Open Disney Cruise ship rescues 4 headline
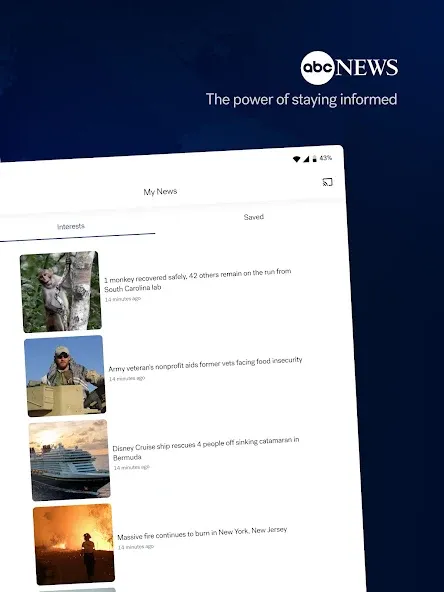This screenshot has height=592, width=444. [x=206, y=449]
